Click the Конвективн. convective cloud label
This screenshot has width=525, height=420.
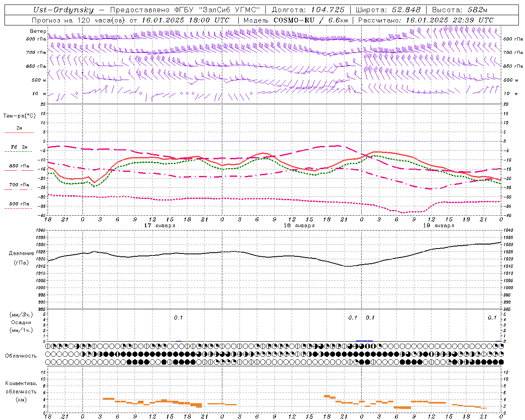pyautogui.click(x=21, y=383)
